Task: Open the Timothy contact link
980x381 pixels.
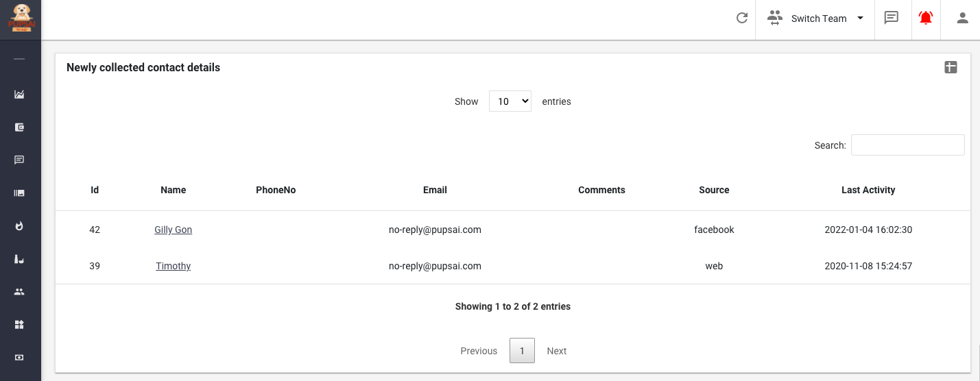Action: (x=173, y=266)
